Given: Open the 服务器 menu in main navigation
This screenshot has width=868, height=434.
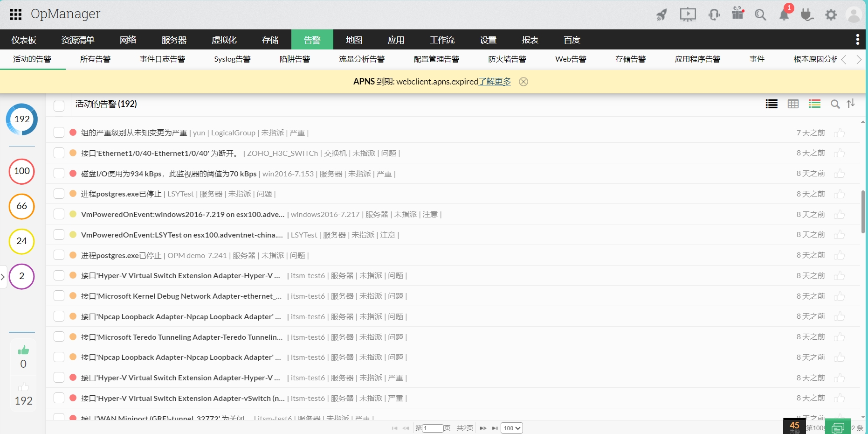Looking at the screenshot, I should click(x=174, y=40).
